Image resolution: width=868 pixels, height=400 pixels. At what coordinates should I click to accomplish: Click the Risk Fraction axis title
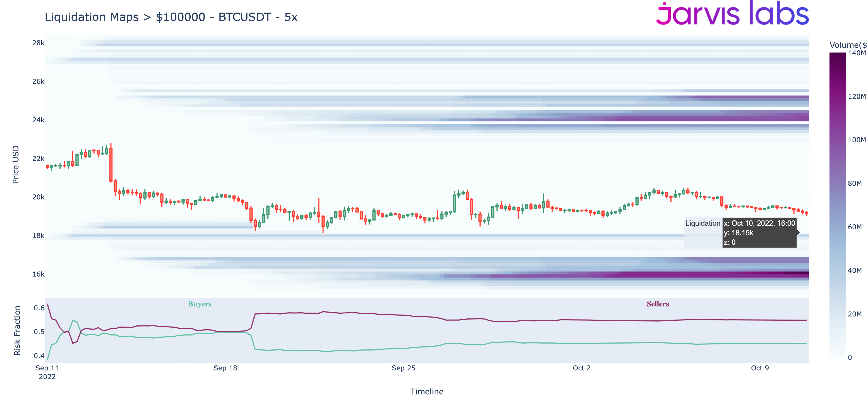pos(17,330)
